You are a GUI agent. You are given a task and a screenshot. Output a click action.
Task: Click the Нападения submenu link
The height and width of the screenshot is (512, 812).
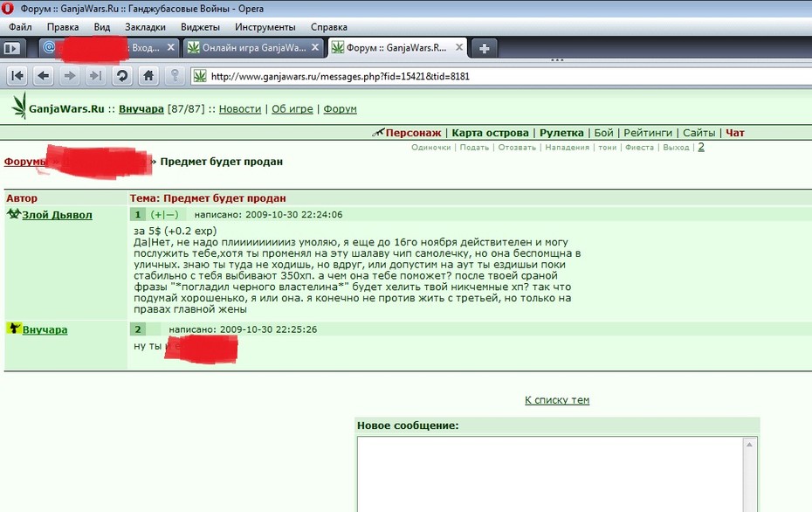point(567,147)
